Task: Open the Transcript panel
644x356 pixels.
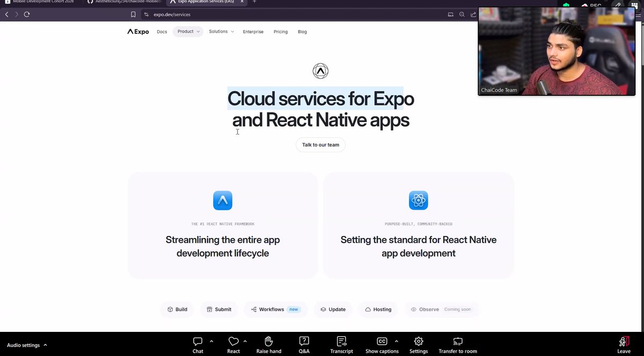Action: 342,345
